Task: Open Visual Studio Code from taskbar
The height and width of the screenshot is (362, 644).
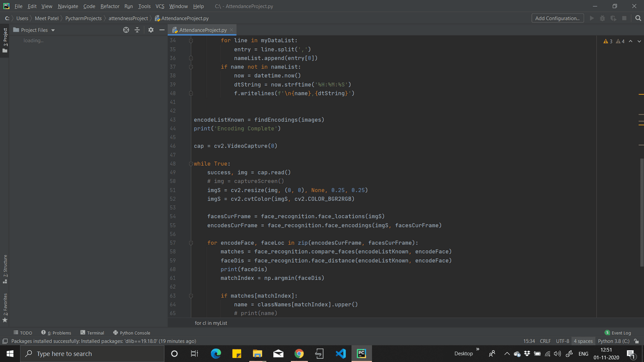Action: pyautogui.click(x=340, y=354)
